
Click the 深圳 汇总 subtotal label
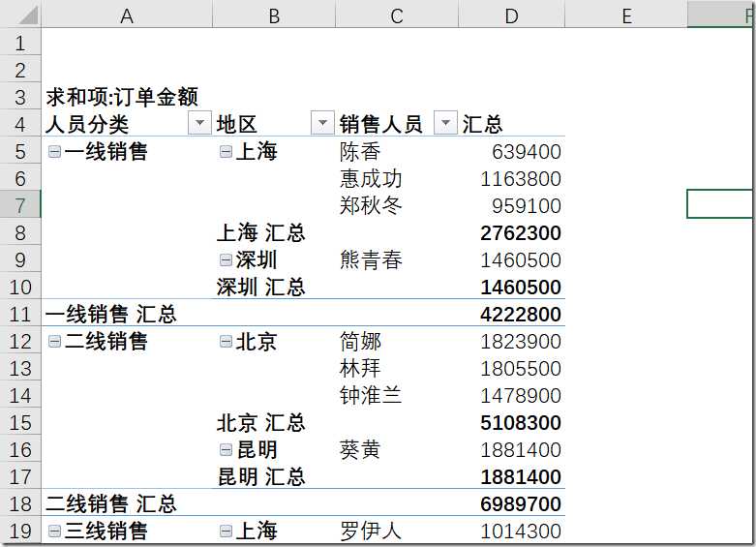260,288
